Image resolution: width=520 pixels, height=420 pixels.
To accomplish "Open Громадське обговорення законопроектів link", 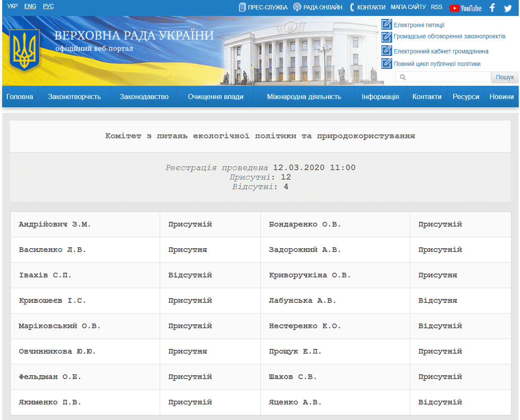I will coord(449,36).
